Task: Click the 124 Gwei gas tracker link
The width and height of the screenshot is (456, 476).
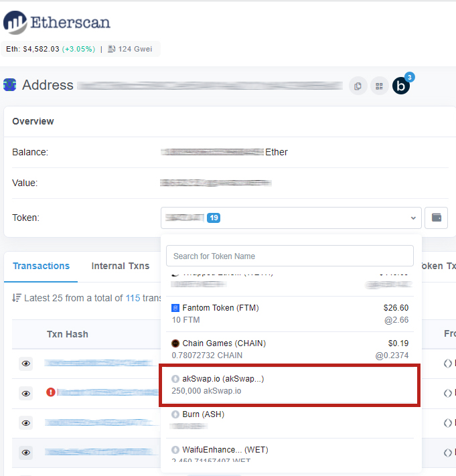Action: (135, 49)
